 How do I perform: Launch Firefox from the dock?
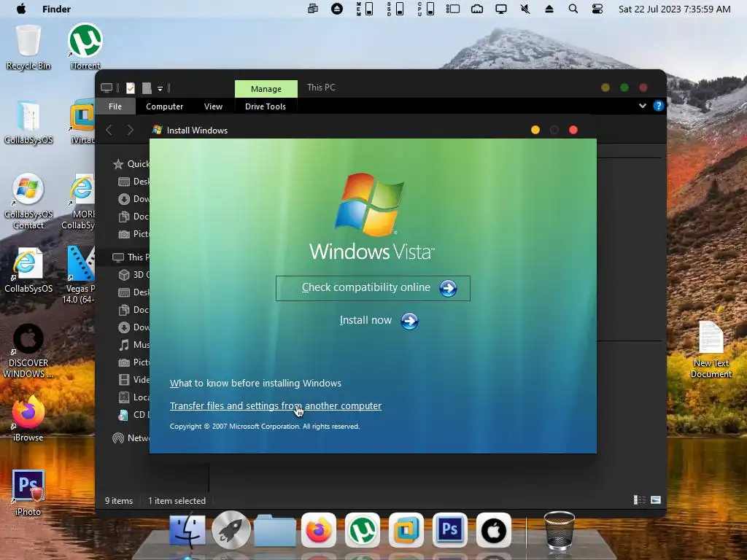point(319,530)
